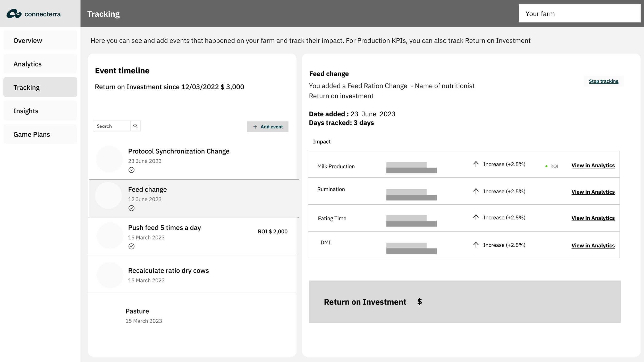Click the green ROI indicator dot
Viewport: 644px width, 362px height.
[x=546, y=166]
